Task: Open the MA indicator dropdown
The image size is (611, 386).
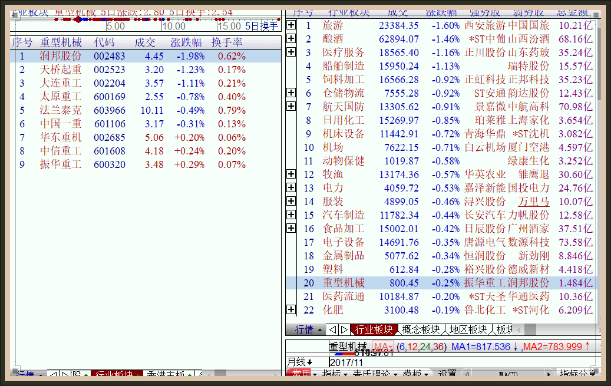Action: click(383, 346)
